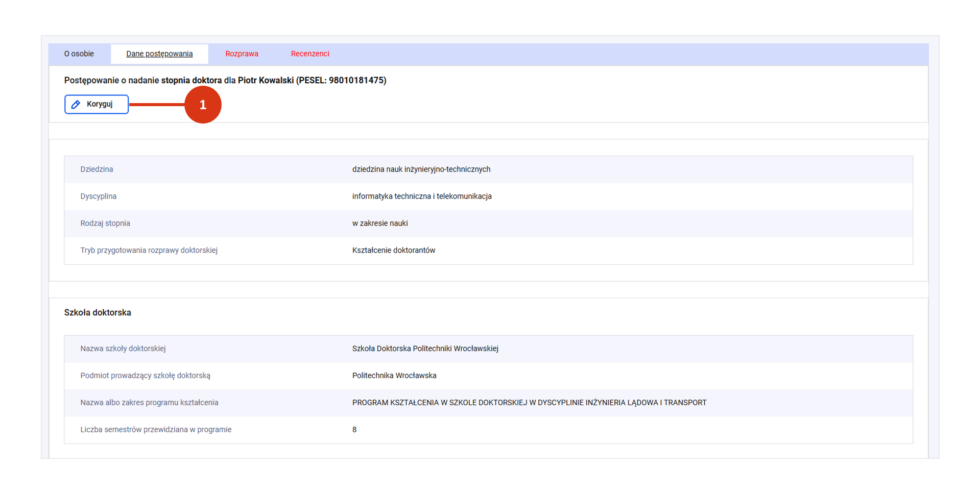Select the Dane postępowania tab
This screenshot has height=493, width=980.
[159, 54]
